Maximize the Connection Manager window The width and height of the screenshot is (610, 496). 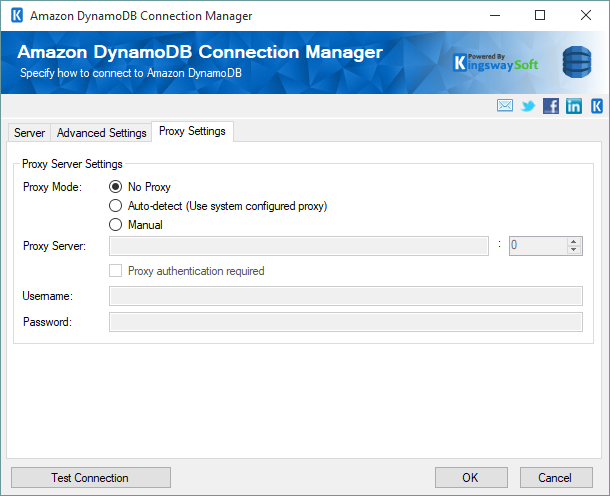tap(540, 16)
